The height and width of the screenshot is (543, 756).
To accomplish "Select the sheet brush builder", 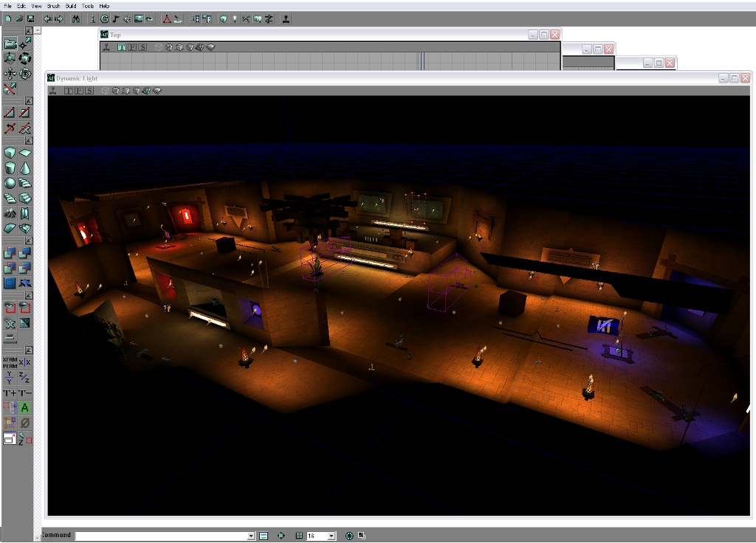I will [26, 152].
